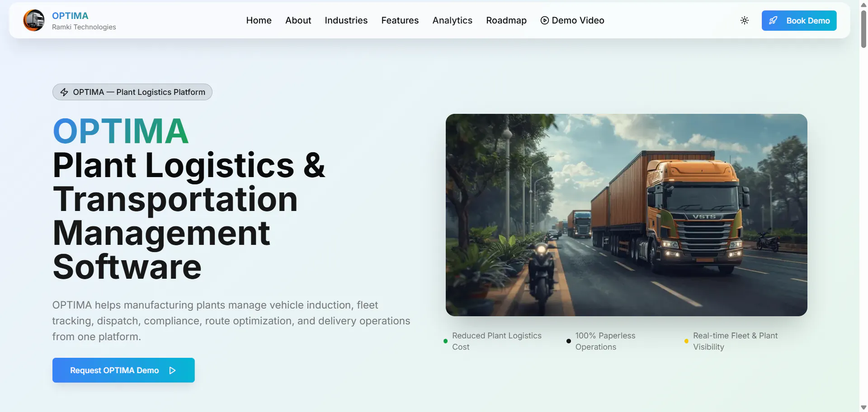Click the OPTIMA truck logo icon

[x=34, y=20]
